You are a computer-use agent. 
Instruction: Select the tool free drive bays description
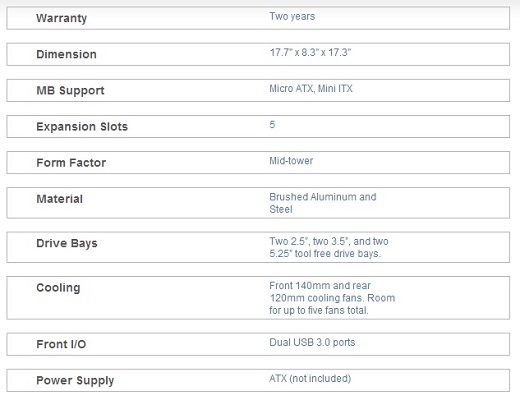(x=329, y=247)
